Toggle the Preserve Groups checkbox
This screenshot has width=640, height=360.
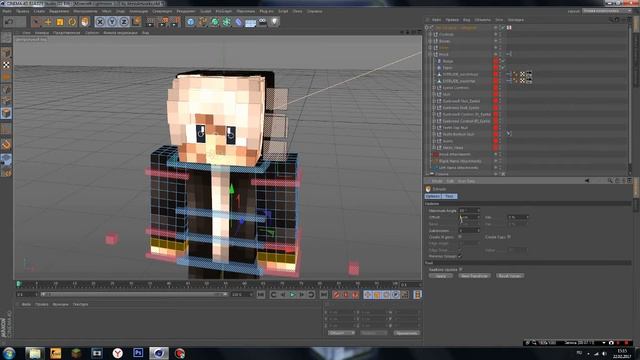pyautogui.click(x=460, y=256)
